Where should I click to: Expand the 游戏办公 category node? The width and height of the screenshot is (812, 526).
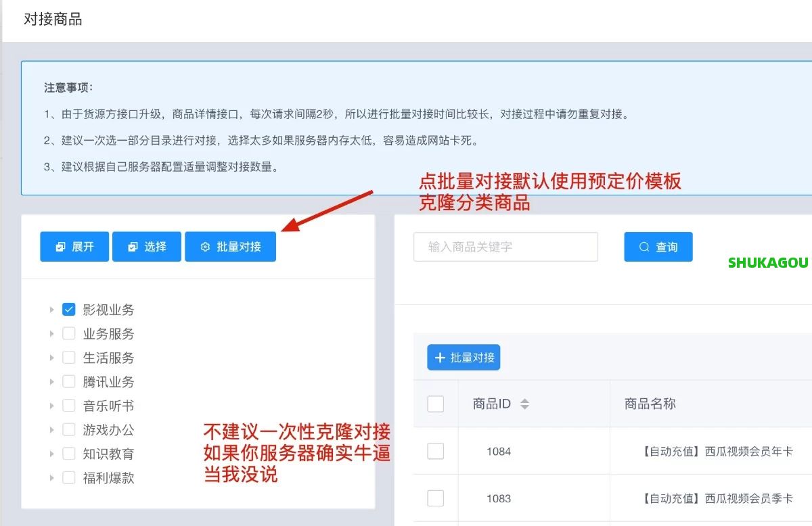pyautogui.click(x=52, y=430)
